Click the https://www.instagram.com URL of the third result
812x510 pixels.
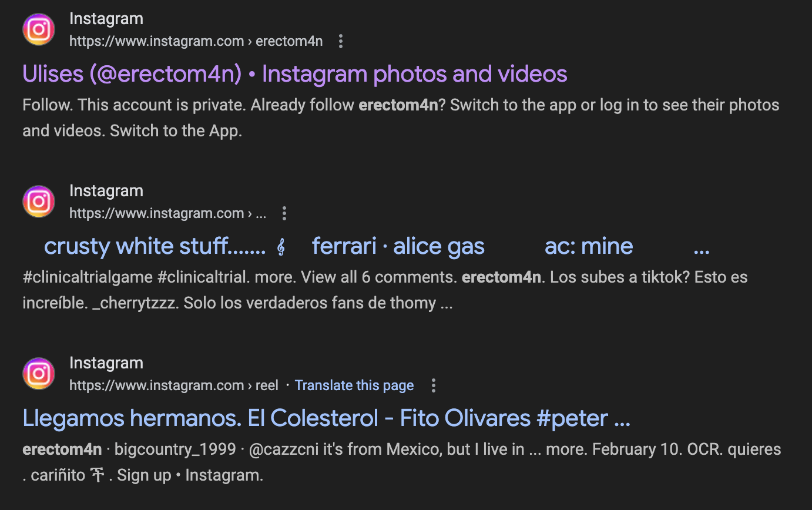156,385
